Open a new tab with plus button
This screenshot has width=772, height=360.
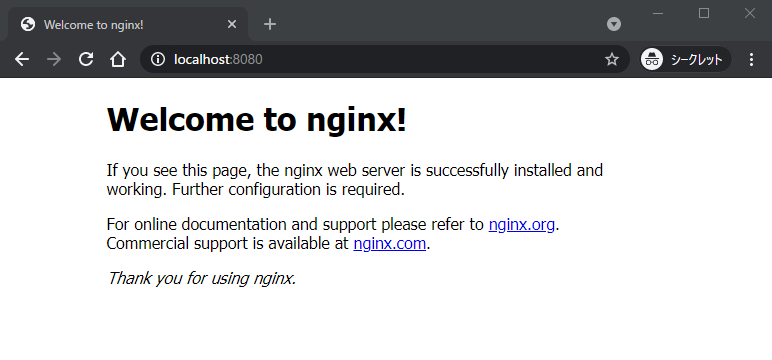pos(270,24)
